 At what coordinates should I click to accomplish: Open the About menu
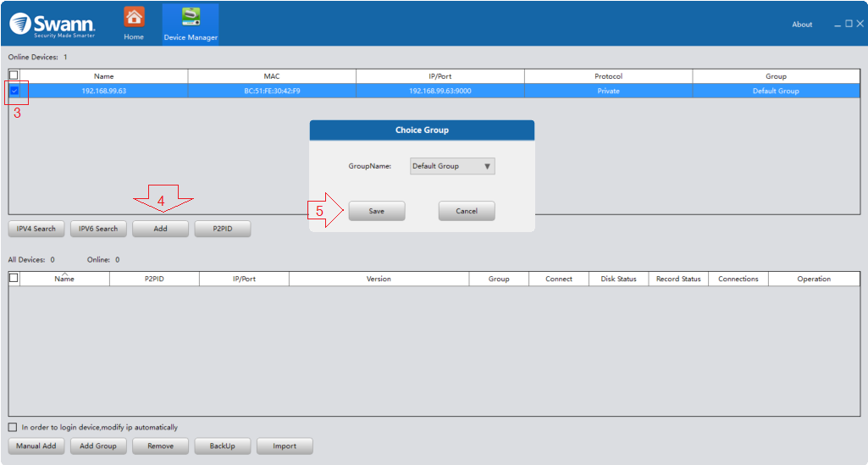coord(802,25)
